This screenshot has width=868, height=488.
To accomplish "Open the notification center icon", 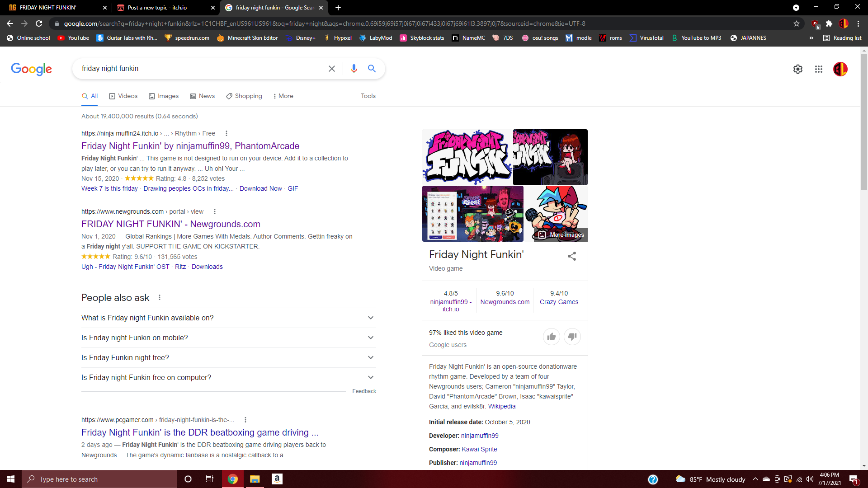I will point(854,479).
